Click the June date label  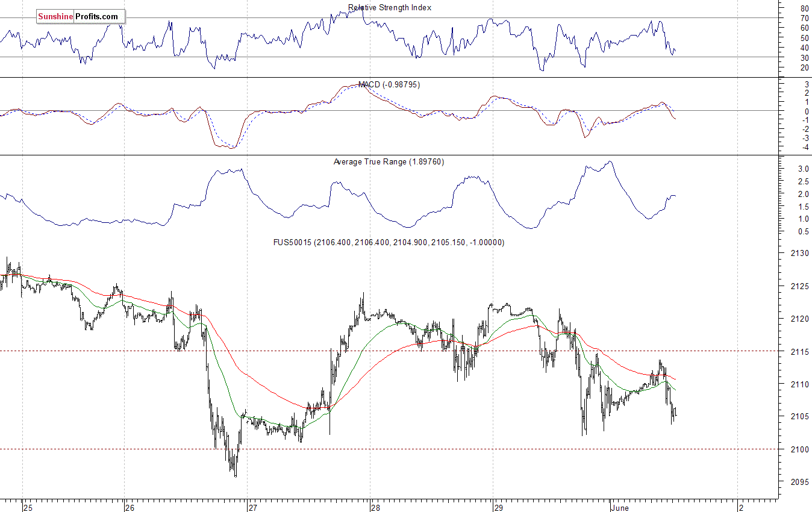coord(620,508)
